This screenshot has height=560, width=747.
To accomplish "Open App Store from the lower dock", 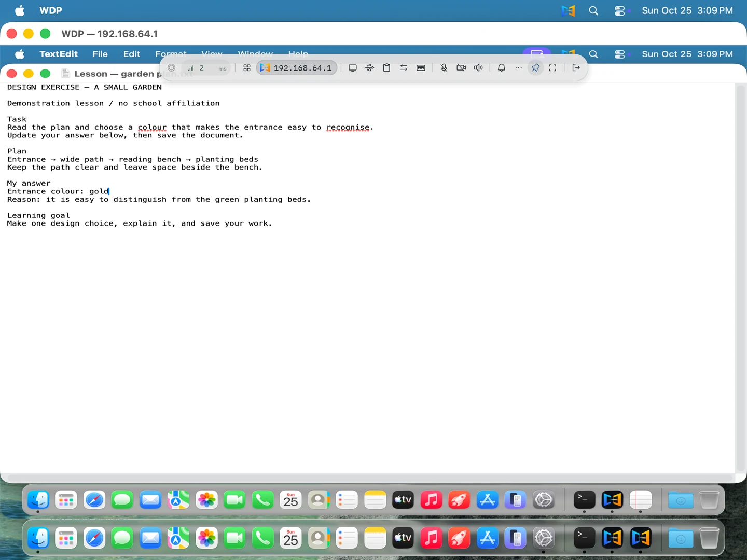I will click(488, 538).
